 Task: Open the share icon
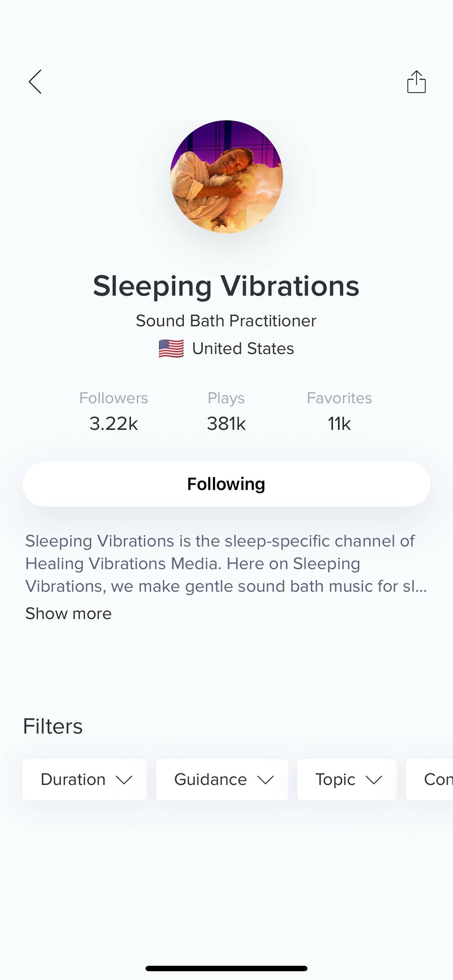tap(416, 81)
